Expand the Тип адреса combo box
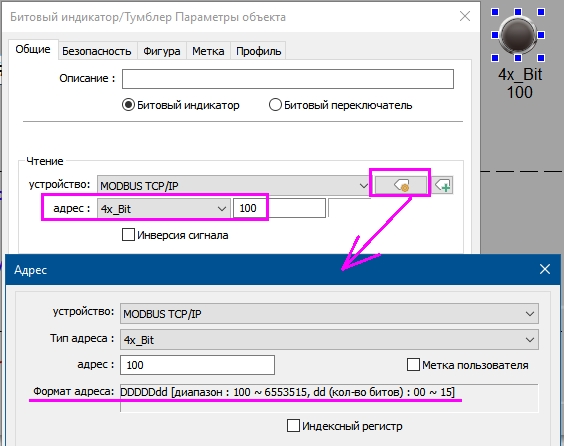The width and height of the screenshot is (564, 446). click(329, 340)
